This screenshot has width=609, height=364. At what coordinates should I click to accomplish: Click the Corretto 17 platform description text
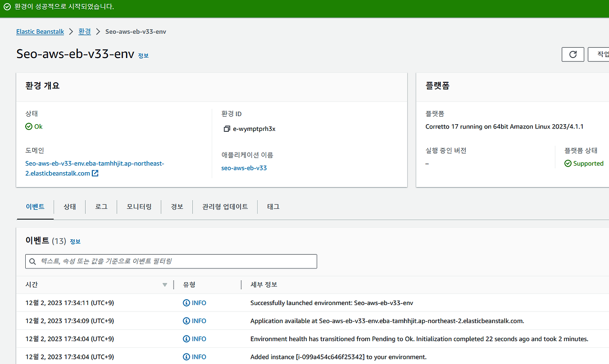click(504, 127)
